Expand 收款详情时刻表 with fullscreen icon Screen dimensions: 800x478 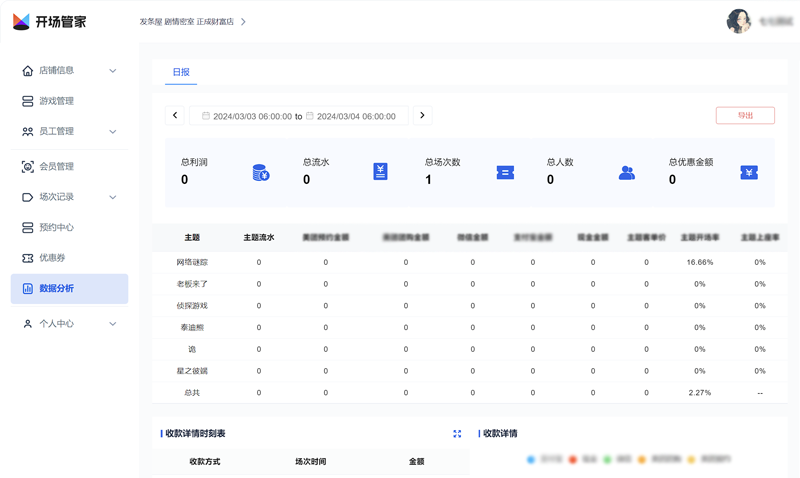pyautogui.click(x=457, y=434)
